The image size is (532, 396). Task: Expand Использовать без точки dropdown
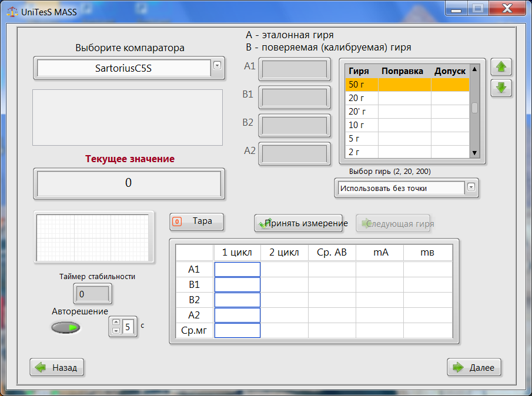pos(471,187)
